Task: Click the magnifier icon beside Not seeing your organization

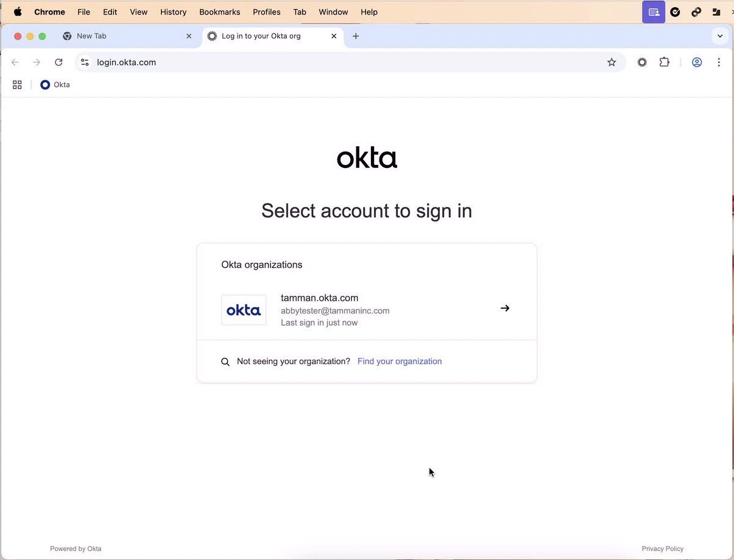Action: (225, 362)
